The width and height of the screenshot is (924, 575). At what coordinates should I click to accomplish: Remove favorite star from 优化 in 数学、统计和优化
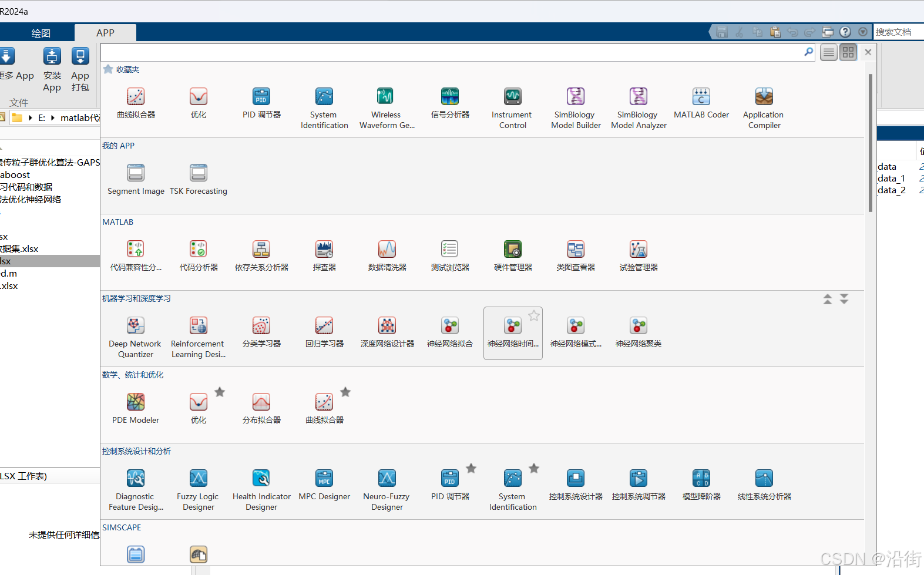pyautogui.click(x=220, y=392)
